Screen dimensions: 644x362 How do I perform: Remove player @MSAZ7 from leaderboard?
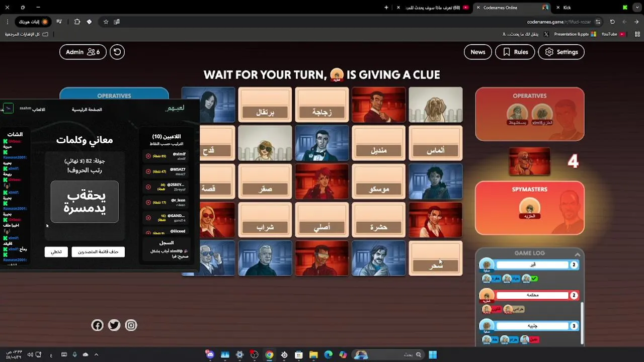148,171
